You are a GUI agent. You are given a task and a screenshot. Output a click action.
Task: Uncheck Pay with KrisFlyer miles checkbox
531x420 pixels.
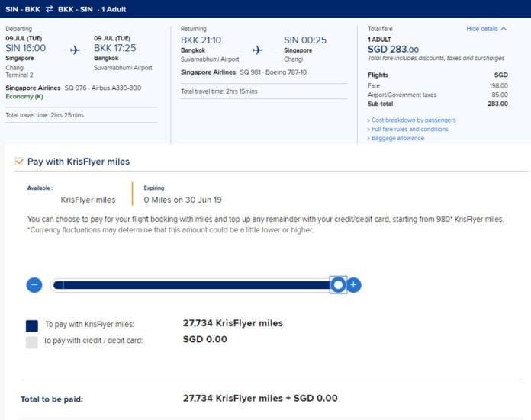click(x=19, y=162)
